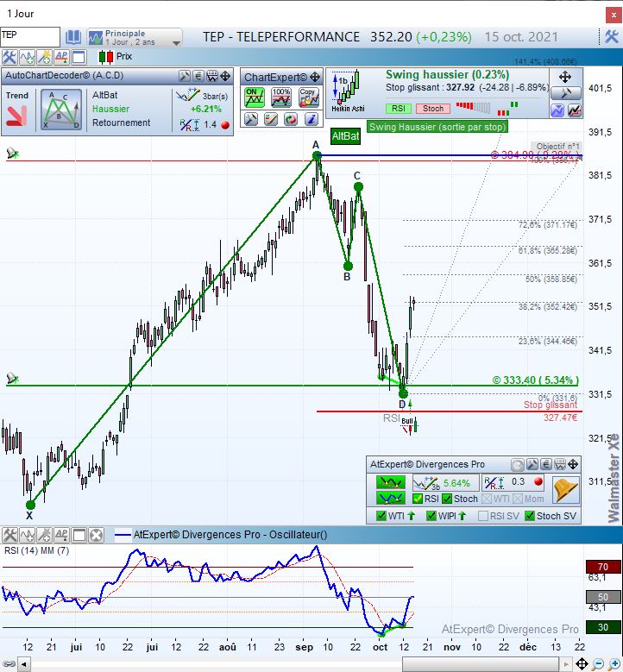Click the blue chart icon in Swing panel
The image size is (623, 672).
pos(557,110)
